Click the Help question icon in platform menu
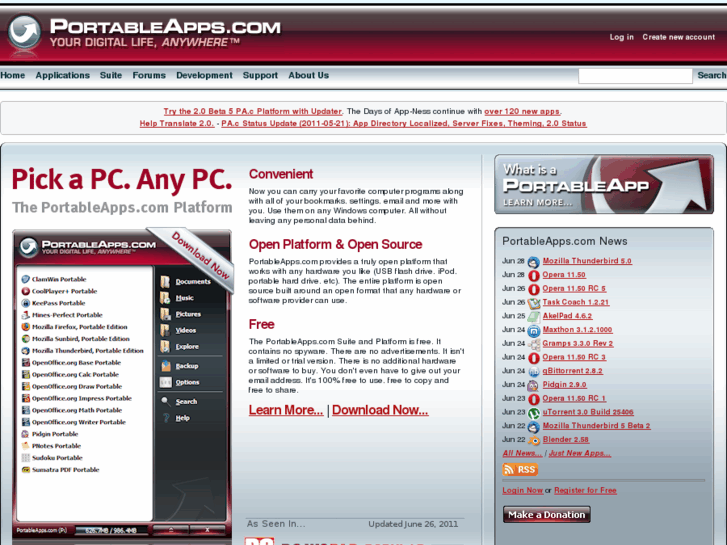This screenshot has width=727, height=545. click(166, 418)
